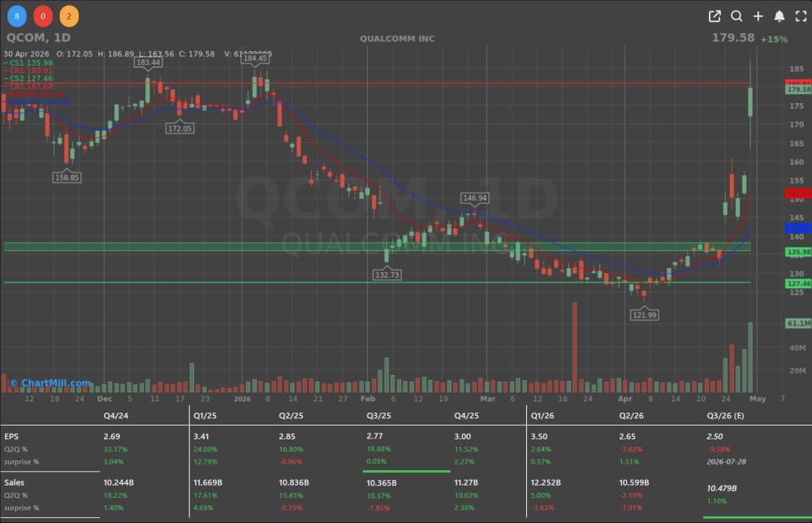Click the Sales value 10.244B
This screenshot has width=812, height=523.
tap(119, 482)
